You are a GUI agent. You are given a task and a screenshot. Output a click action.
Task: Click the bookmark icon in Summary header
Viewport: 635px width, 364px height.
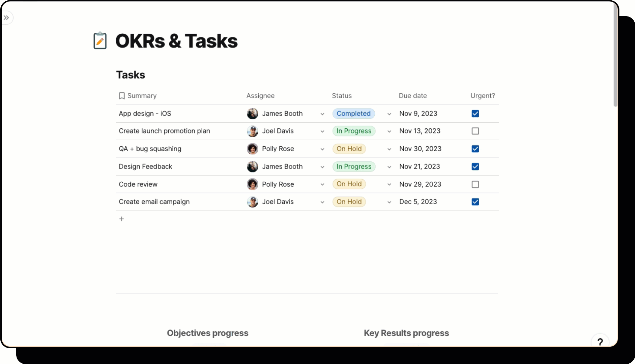point(122,96)
